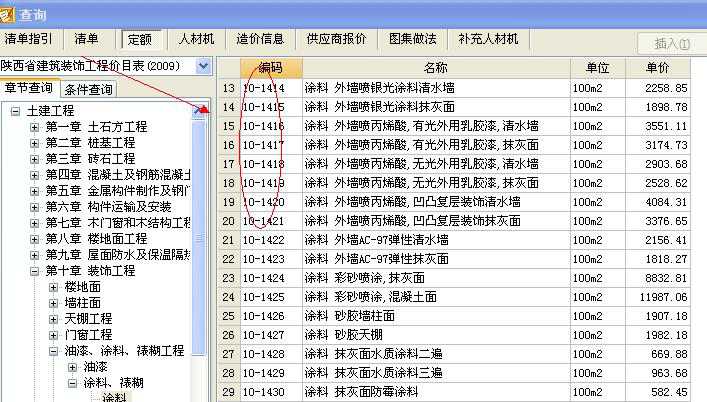This screenshot has width=707, height=402.
Task: Switch to 清单指引 tab
Action: tap(33, 40)
